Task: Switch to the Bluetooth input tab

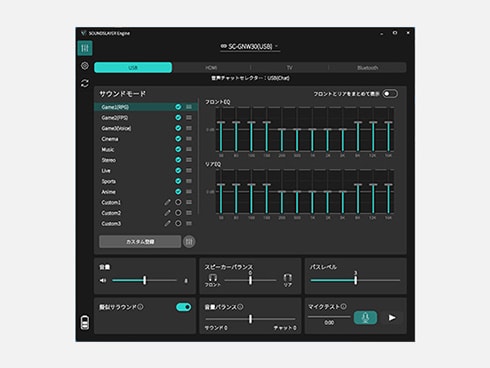Action: pos(367,67)
